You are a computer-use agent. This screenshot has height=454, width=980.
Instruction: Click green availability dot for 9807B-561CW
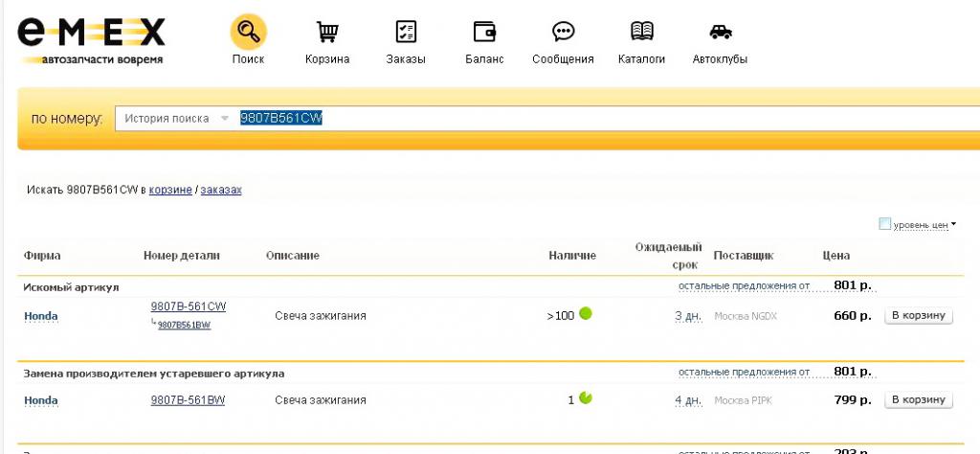click(x=586, y=313)
